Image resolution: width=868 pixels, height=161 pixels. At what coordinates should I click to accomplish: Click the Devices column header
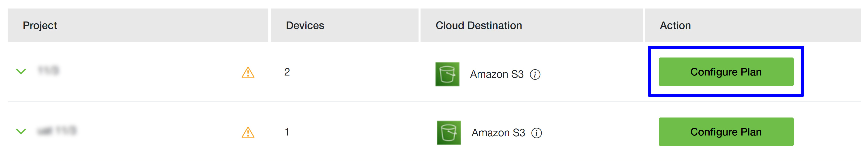click(305, 25)
